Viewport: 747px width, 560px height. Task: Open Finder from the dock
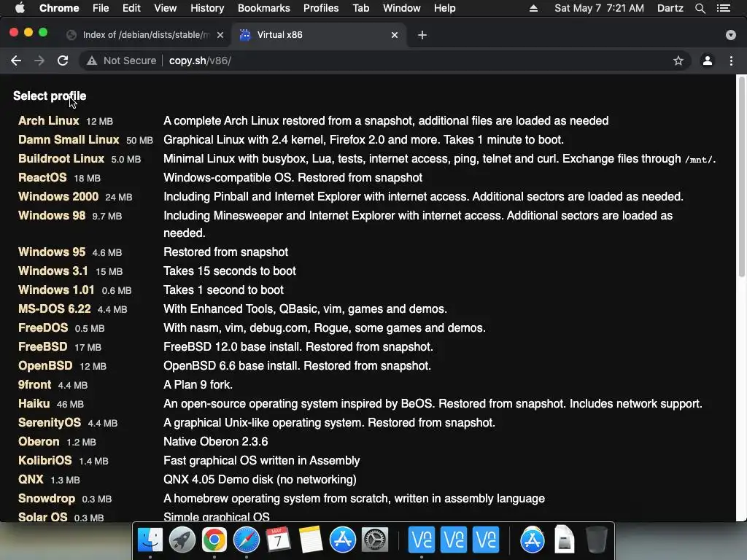click(x=150, y=540)
